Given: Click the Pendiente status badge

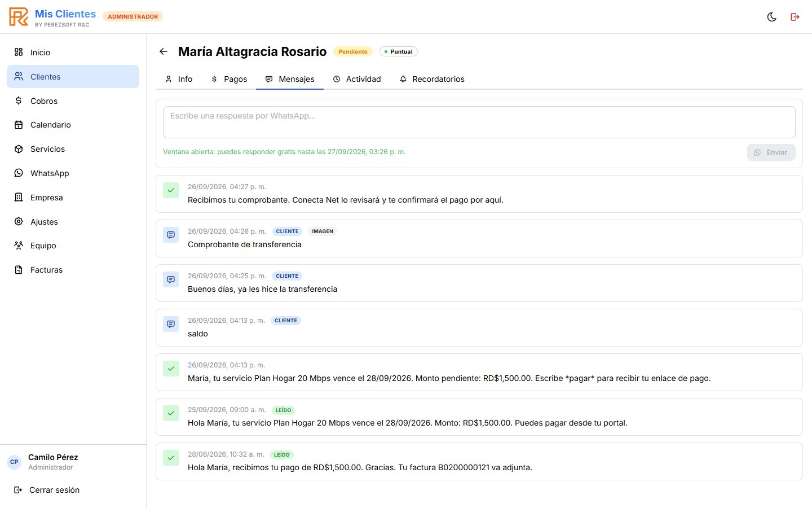Looking at the screenshot, I should 353,51.
